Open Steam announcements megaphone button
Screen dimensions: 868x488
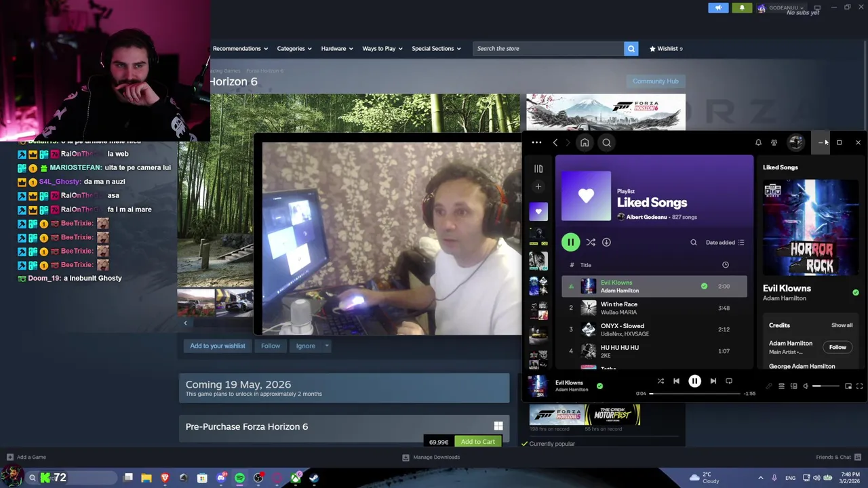(x=719, y=8)
